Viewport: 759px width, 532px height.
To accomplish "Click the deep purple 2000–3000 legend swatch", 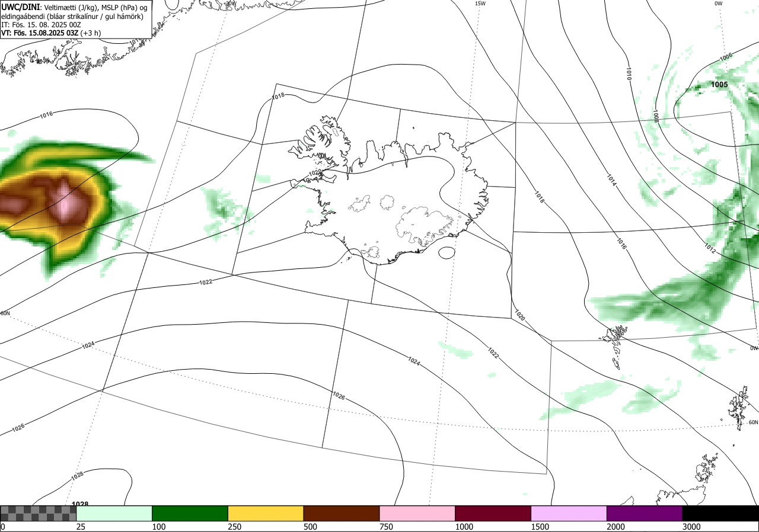I will (645, 513).
